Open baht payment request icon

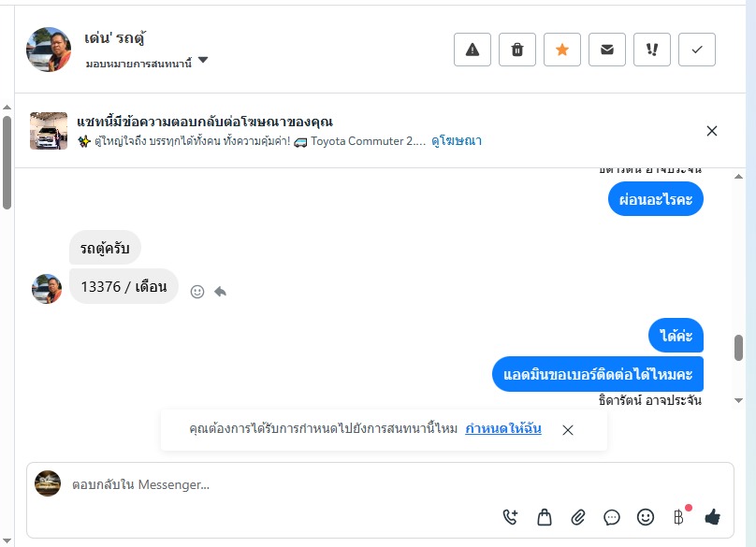pos(679,516)
